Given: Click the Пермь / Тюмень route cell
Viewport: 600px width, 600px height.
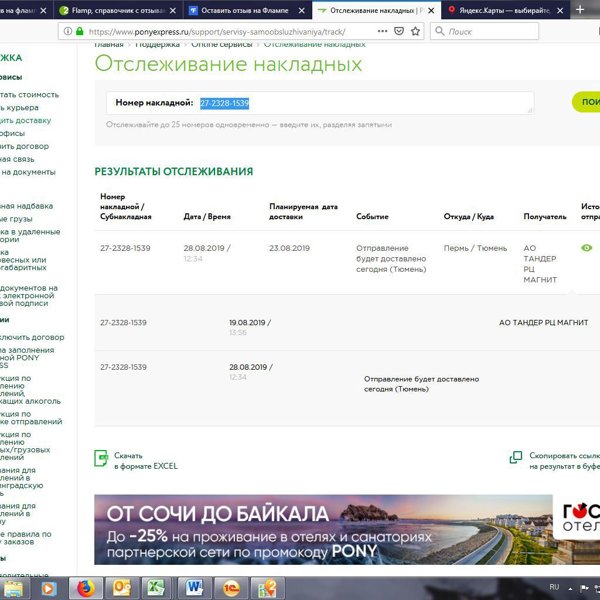Looking at the screenshot, I should click(x=475, y=248).
